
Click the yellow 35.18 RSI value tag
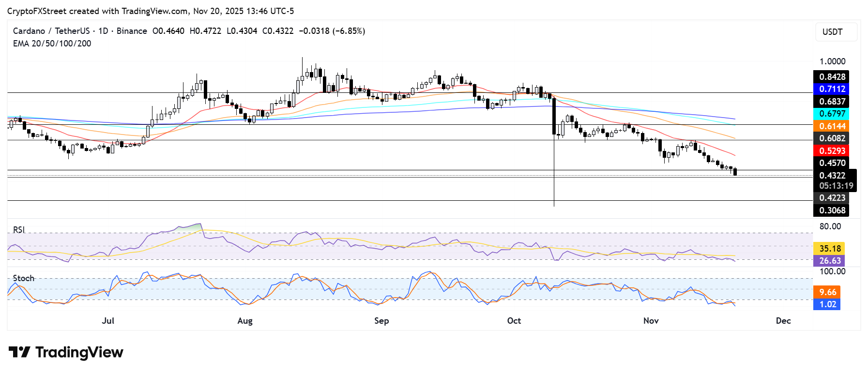coord(829,249)
